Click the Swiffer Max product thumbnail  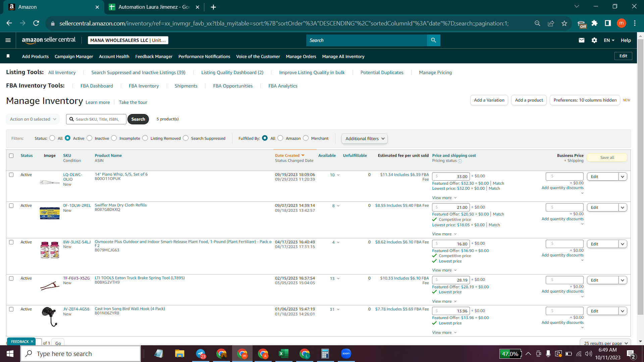(x=50, y=213)
